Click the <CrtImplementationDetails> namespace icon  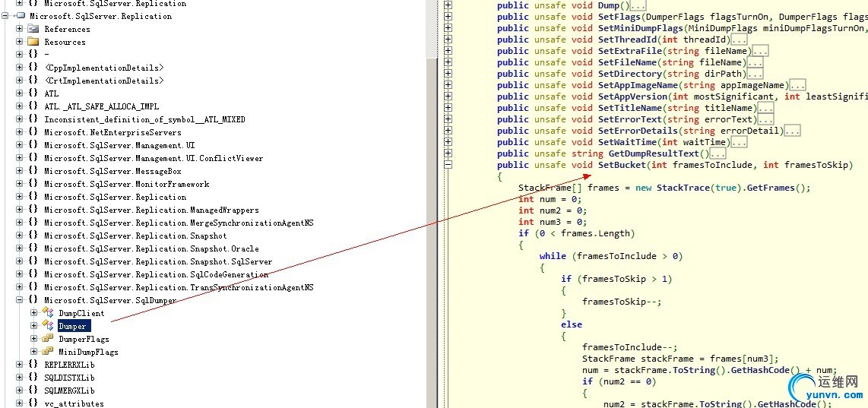[x=33, y=81]
